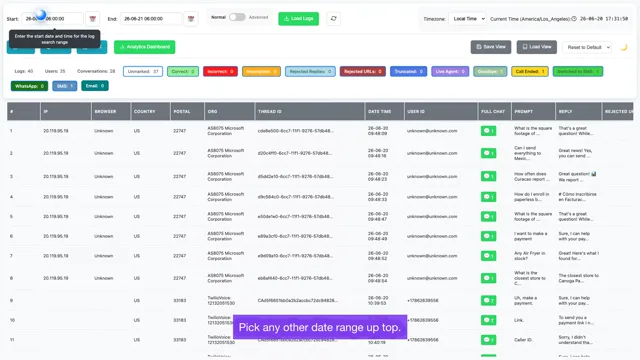The image size is (640, 360).
Task: Open full chat for row 11
Action: (x=489, y=340)
